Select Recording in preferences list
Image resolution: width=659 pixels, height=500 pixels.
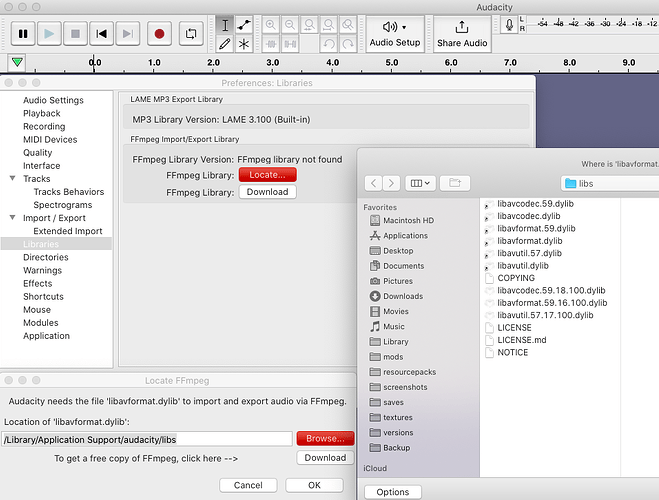[x=44, y=126]
